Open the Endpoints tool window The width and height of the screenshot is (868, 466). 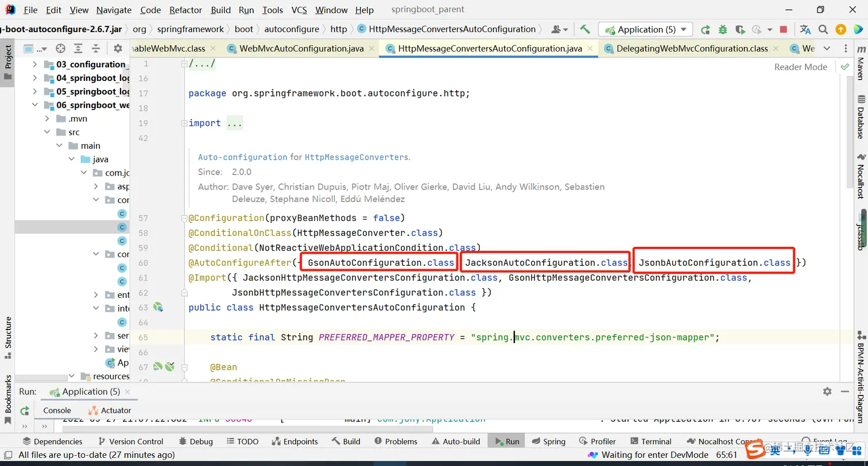[294, 441]
